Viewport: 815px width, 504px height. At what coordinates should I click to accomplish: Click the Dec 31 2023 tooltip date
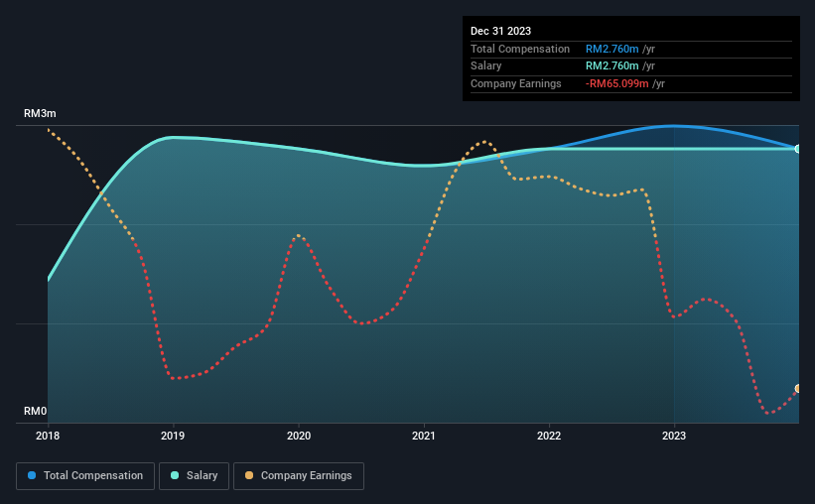tap(500, 31)
